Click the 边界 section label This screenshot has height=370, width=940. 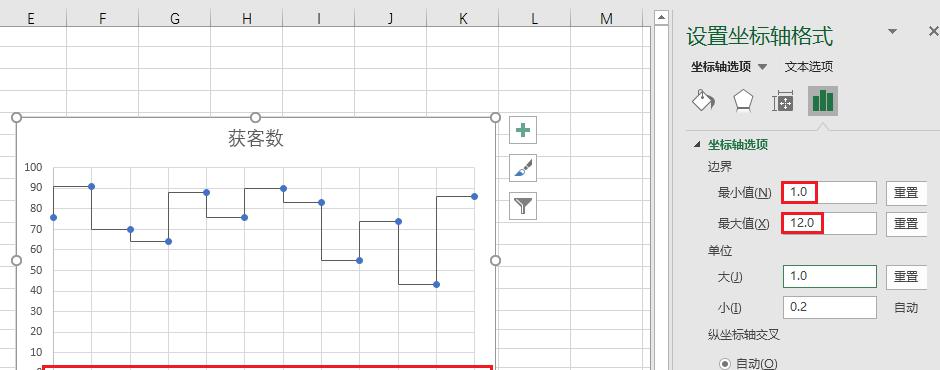click(x=720, y=167)
